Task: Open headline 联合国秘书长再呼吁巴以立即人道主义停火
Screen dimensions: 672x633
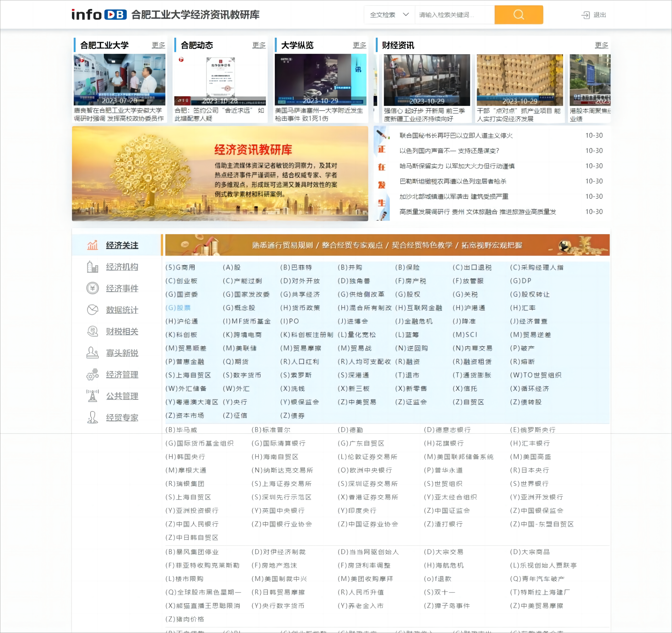Action: coord(456,135)
